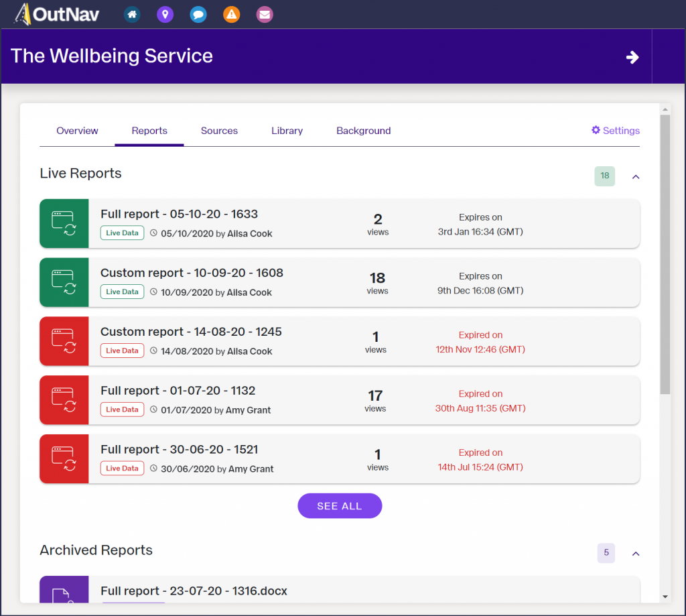Click clock icon next to 10/09/2020
The width and height of the screenshot is (686, 616).
153,292
